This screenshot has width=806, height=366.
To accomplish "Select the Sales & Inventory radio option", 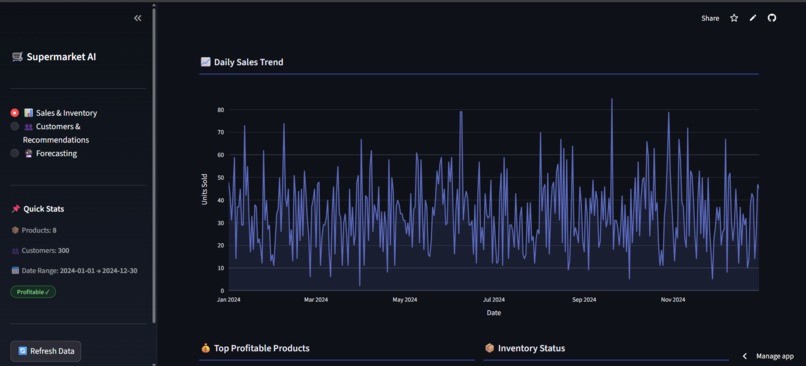I will click(x=15, y=113).
